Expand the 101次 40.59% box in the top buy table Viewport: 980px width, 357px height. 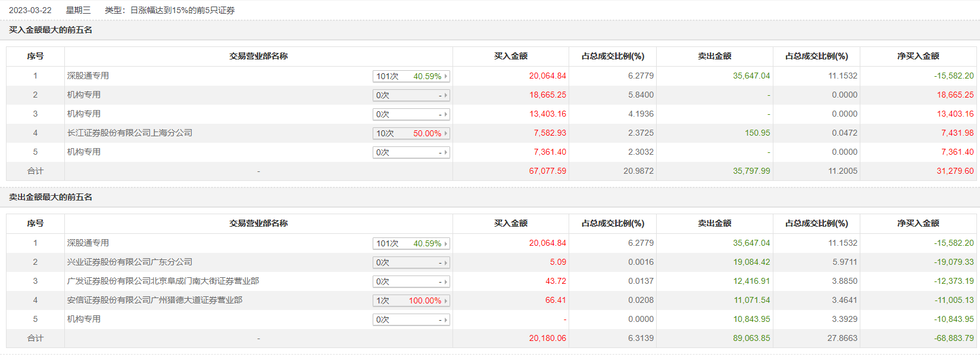[x=411, y=76]
